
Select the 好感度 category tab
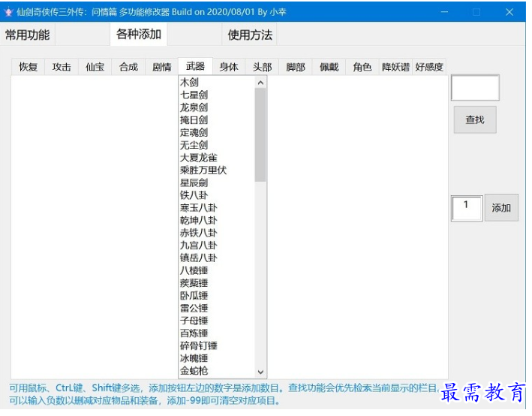pyautogui.click(x=429, y=67)
